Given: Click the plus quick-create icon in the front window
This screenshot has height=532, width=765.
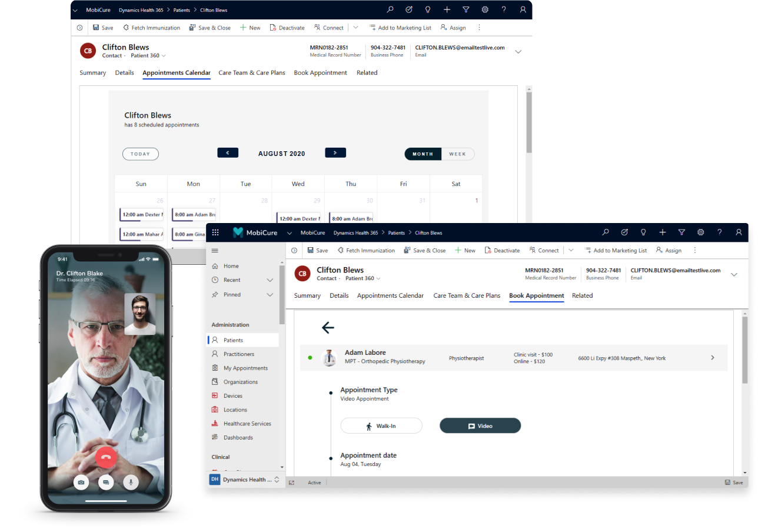Looking at the screenshot, I should click(x=663, y=232).
